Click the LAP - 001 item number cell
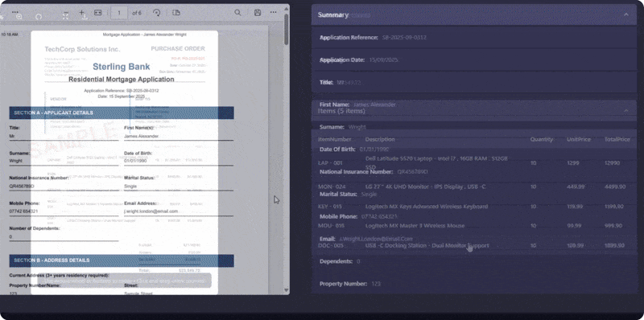644x320 pixels. click(x=330, y=163)
